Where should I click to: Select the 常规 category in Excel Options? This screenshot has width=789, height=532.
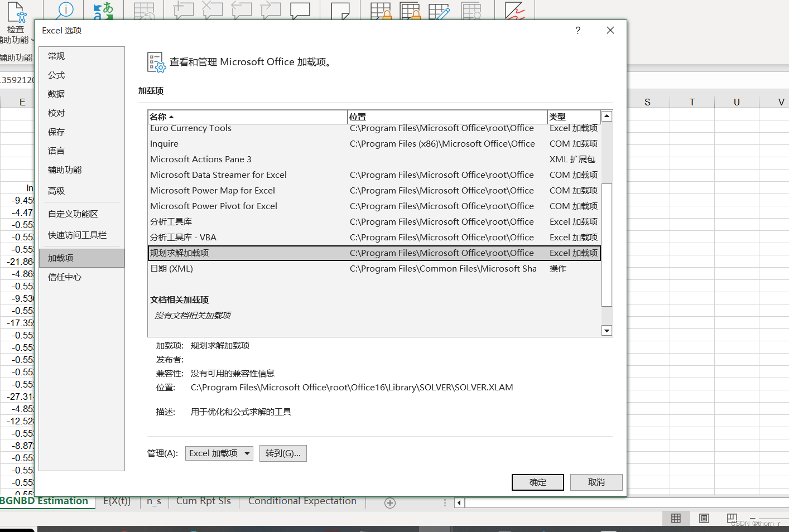pos(81,56)
